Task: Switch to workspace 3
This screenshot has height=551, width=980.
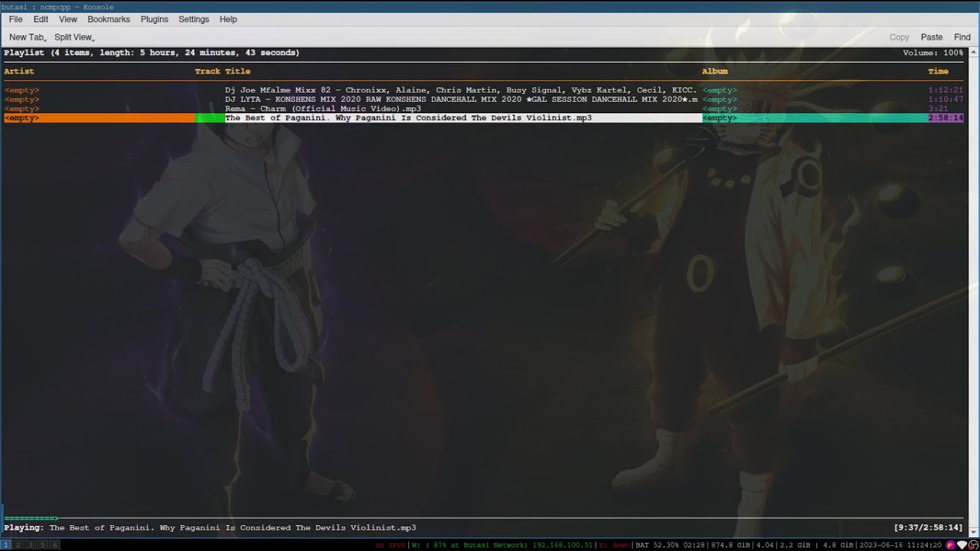Action: [31, 545]
